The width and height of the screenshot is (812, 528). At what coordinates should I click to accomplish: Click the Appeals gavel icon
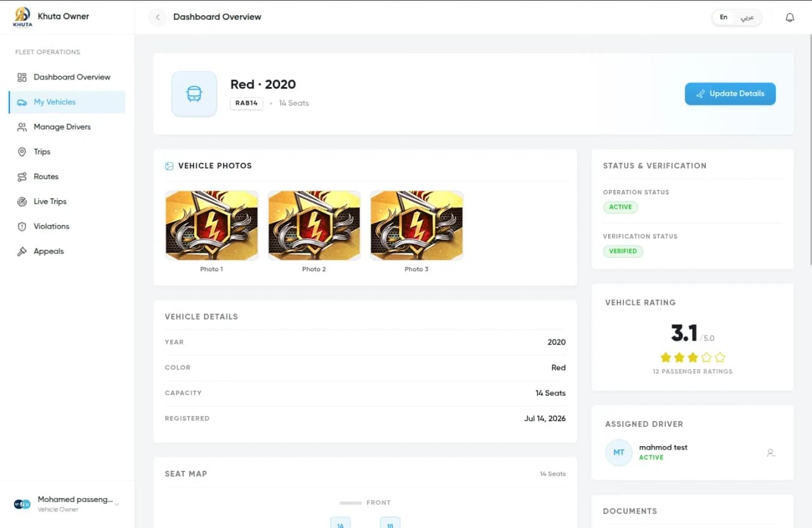click(x=22, y=252)
